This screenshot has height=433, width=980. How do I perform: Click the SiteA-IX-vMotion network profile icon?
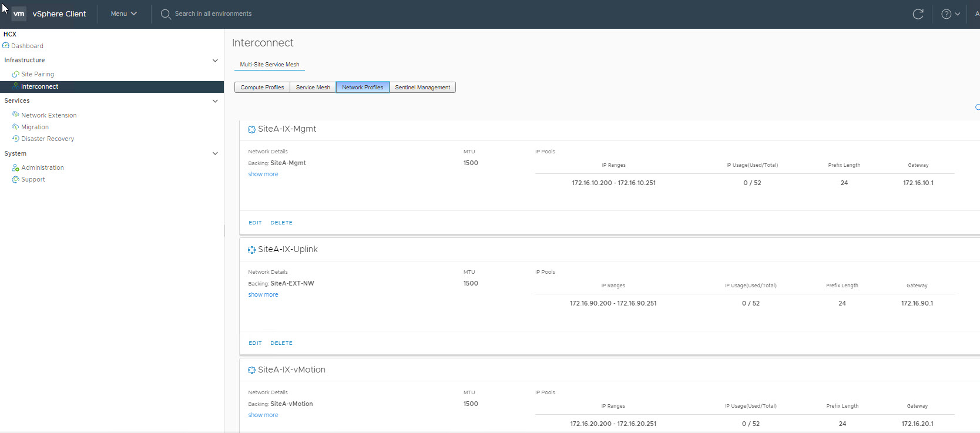(251, 370)
